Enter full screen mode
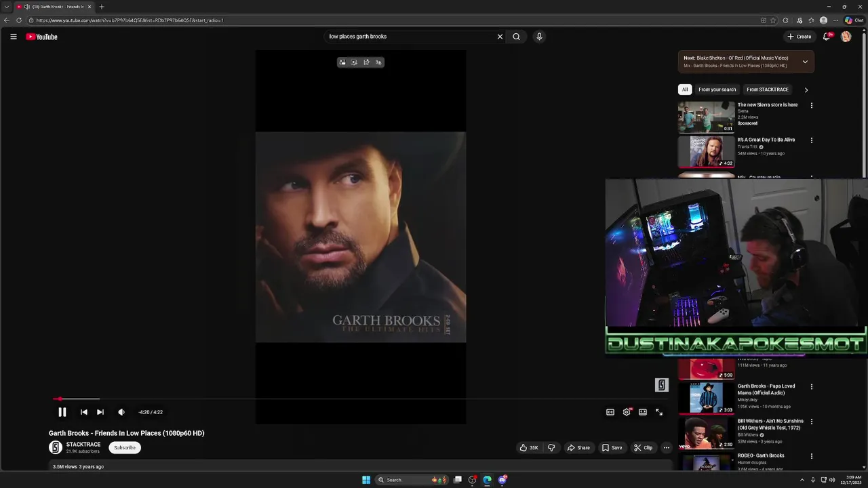This screenshot has width=868, height=488. (x=659, y=412)
